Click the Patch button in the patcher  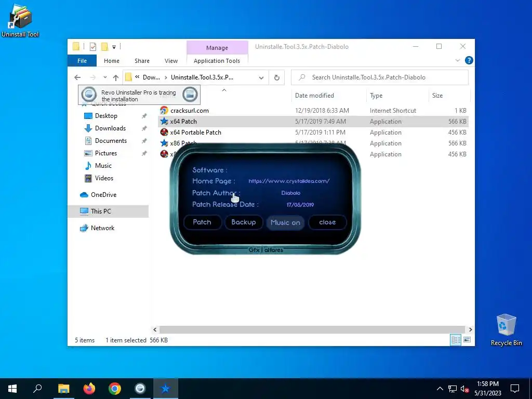(x=202, y=222)
